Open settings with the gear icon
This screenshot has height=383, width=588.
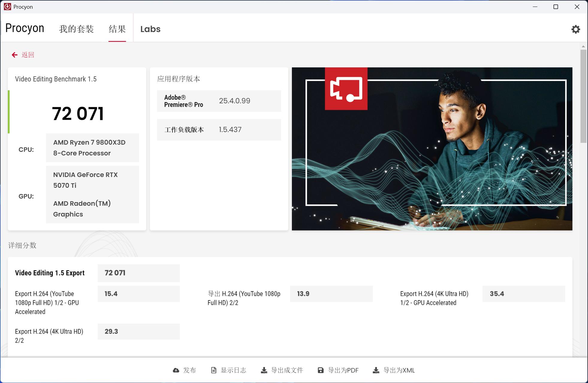coord(576,29)
